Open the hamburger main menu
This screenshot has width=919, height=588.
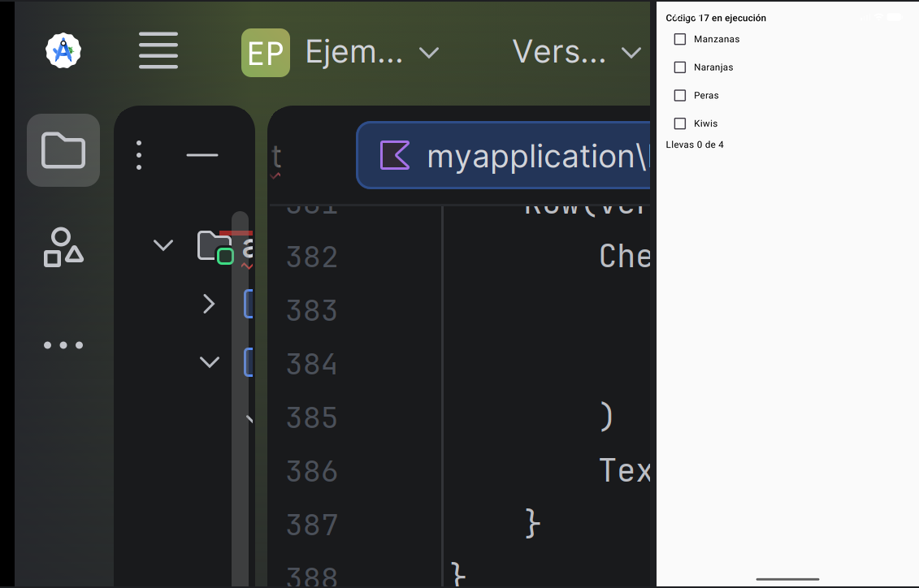(x=158, y=51)
